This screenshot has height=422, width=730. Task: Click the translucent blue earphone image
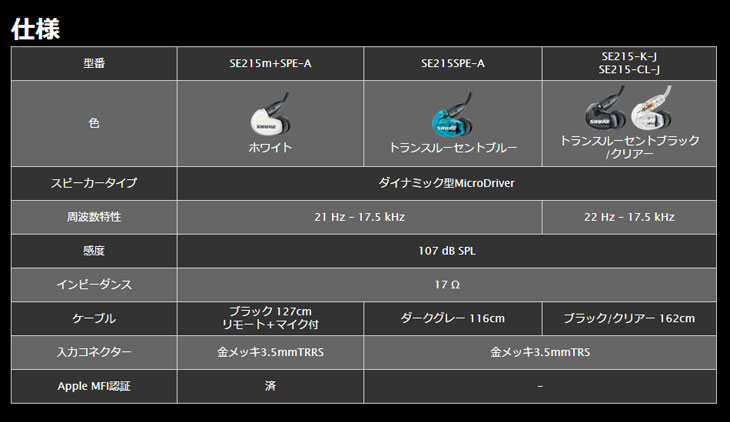point(452,114)
